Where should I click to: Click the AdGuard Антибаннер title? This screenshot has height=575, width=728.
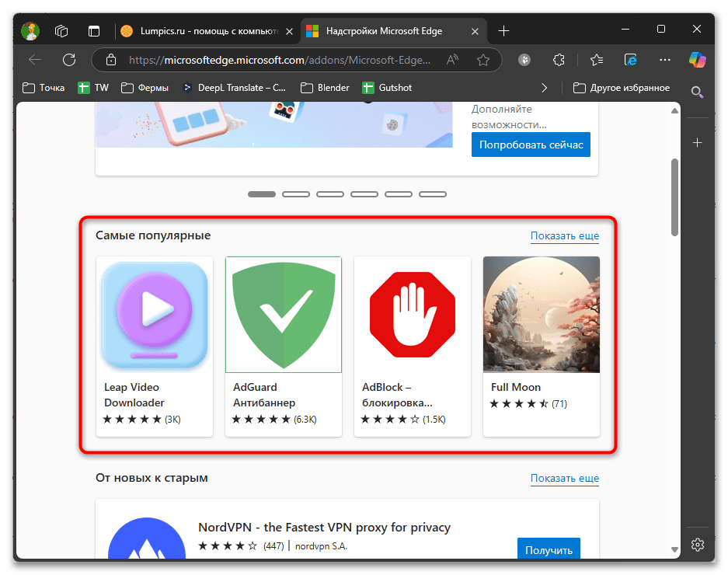(x=264, y=395)
